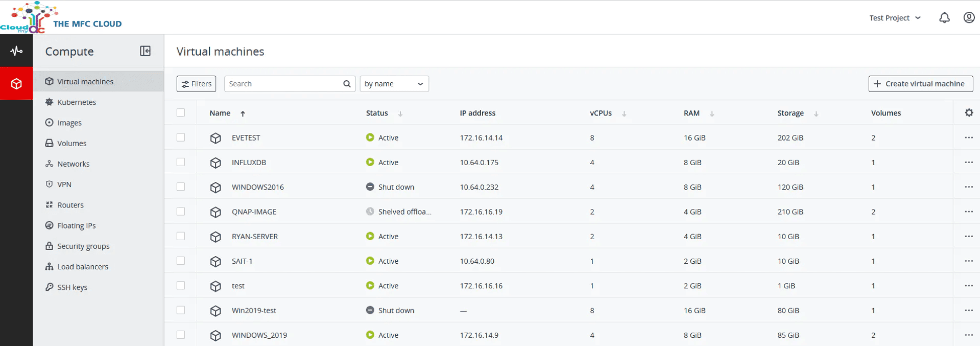Open the user account profile icon
980x346 pixels.
(x=969, y=18)
